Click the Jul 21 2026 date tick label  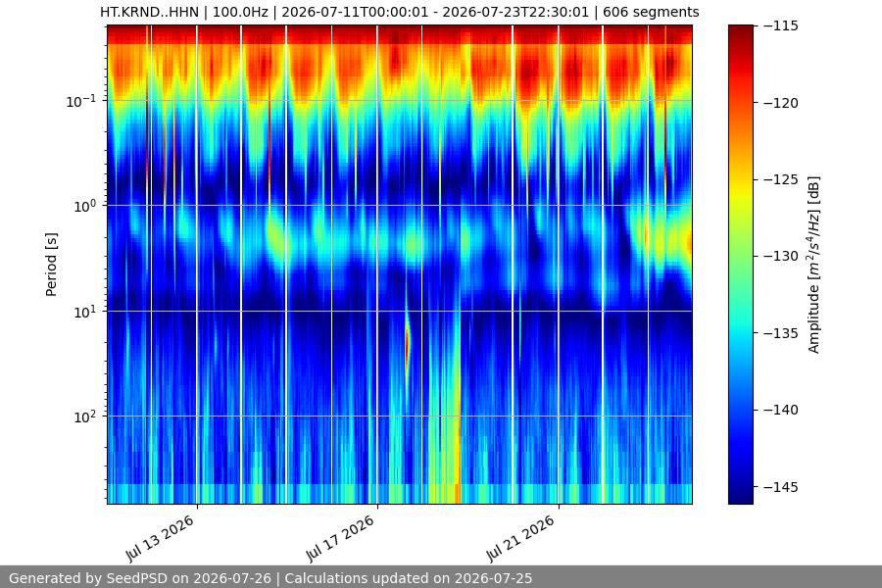521,538
